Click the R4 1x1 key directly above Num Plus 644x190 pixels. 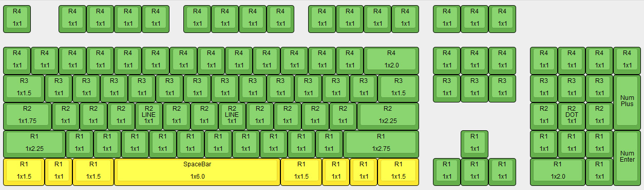click(627, 60)
